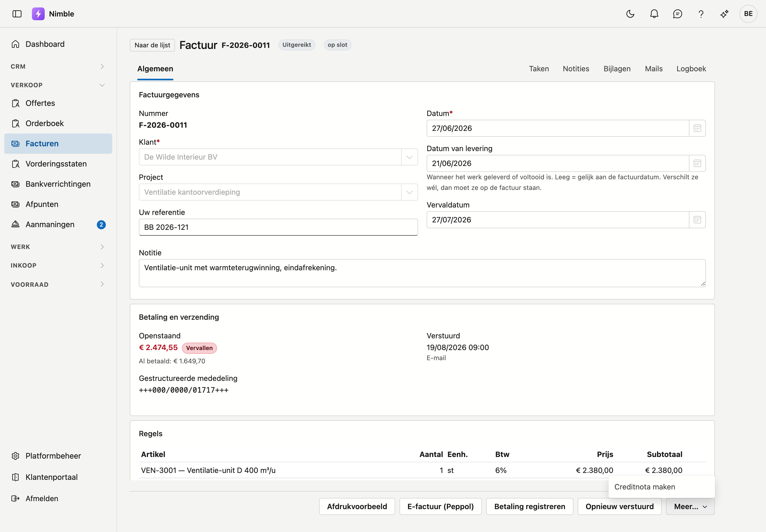Open the help question mark
Viewport: 766px width, 532px height.
701,14
